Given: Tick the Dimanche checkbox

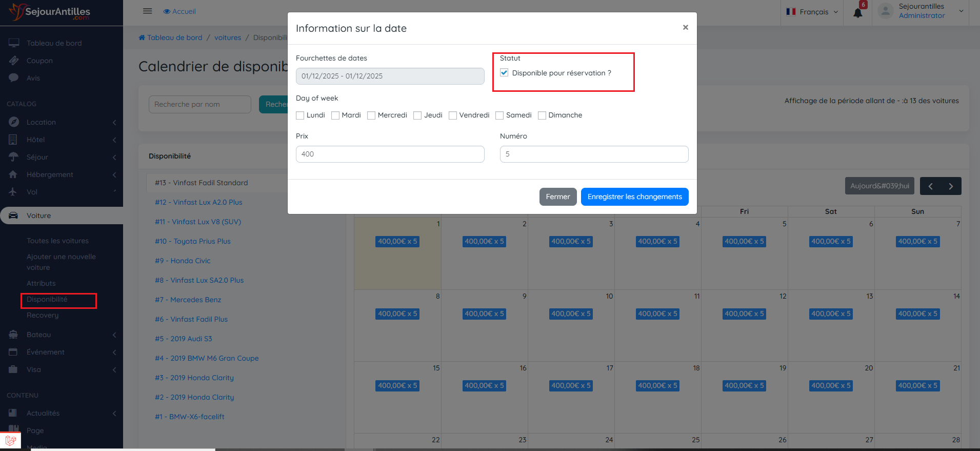Looking at the screenshot, I should pos(542,115).
